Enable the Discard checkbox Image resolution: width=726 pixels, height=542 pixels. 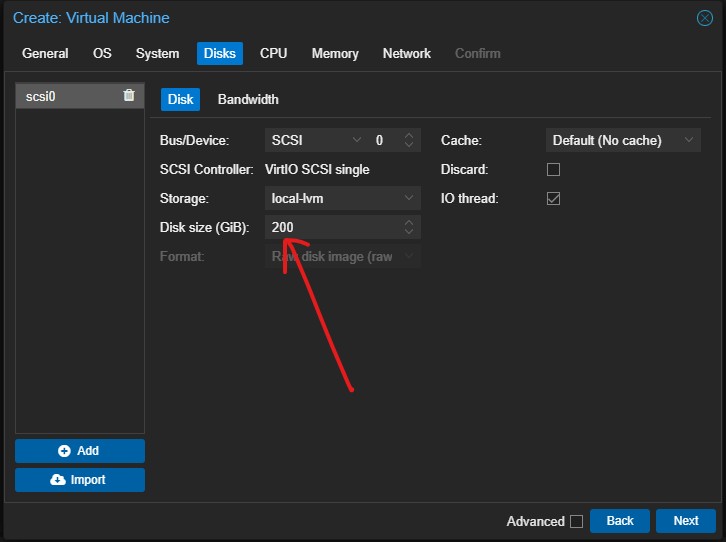click(553, 170)
